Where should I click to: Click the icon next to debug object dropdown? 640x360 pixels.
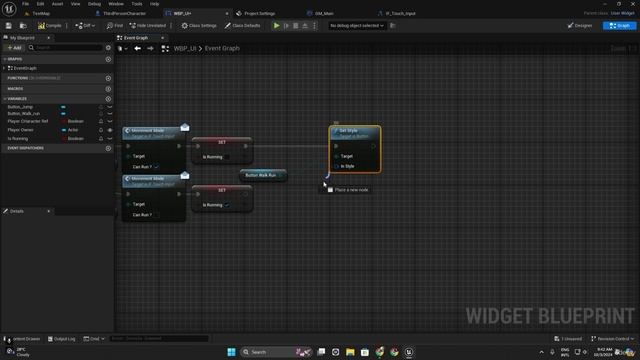(x=393, y=25)
